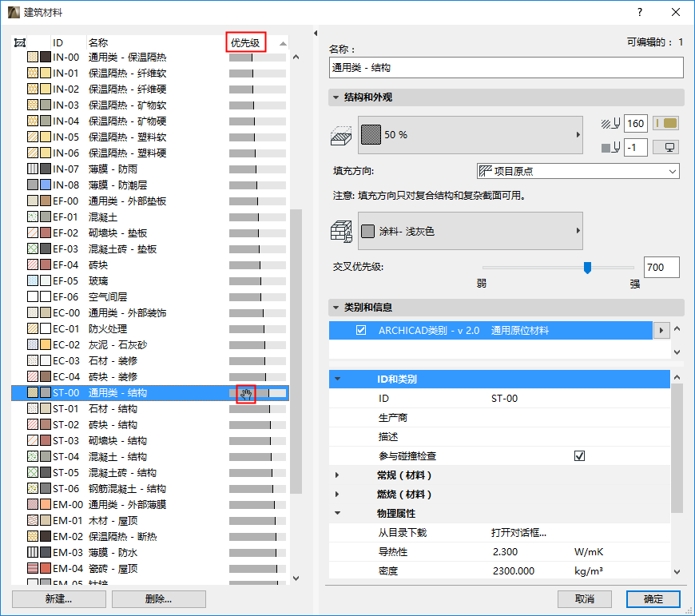
Task: Collapse the 类别和信息 section
Action: pyautogui.click(x=336, y=307)
